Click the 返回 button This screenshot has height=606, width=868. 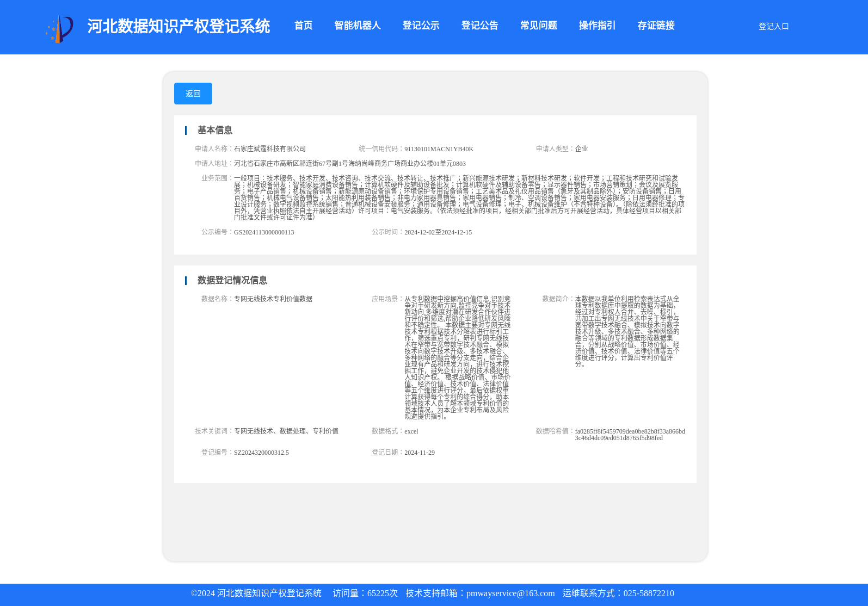pyautogui.click(x=193, y=94)
